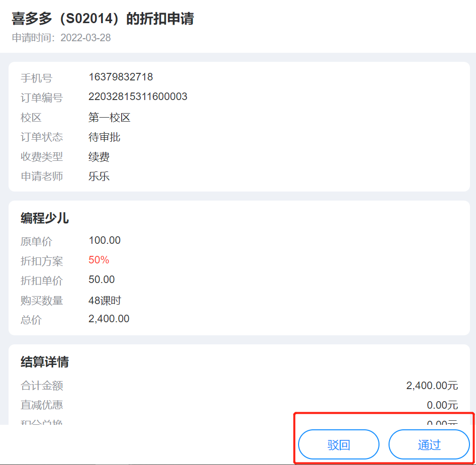Click the course title 编程少儿
Screen dimensions: 476x465
45,218
